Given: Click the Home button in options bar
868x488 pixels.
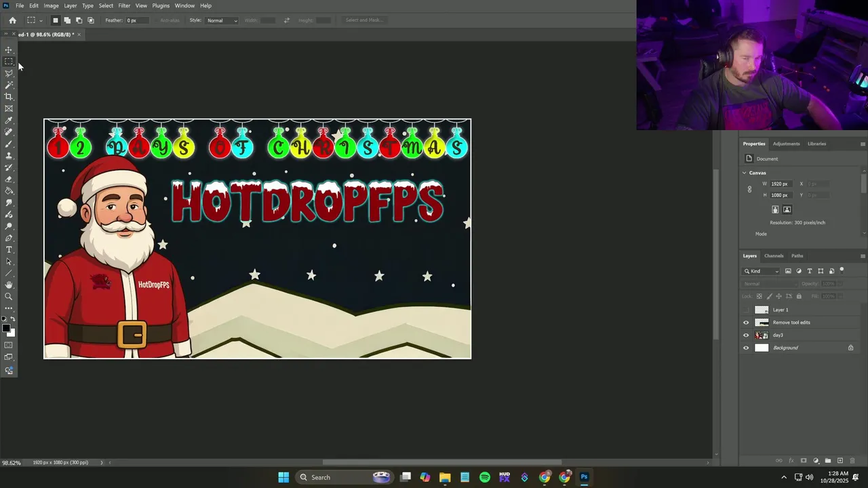Looking at the screenshot, I should [12, 20].
